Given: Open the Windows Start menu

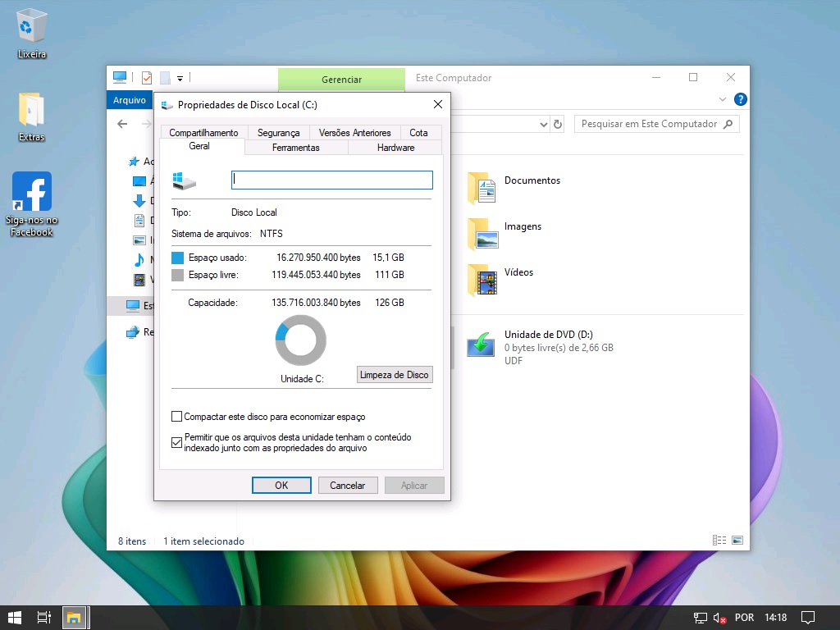Looking at the screenshot, I should (15, 618).
